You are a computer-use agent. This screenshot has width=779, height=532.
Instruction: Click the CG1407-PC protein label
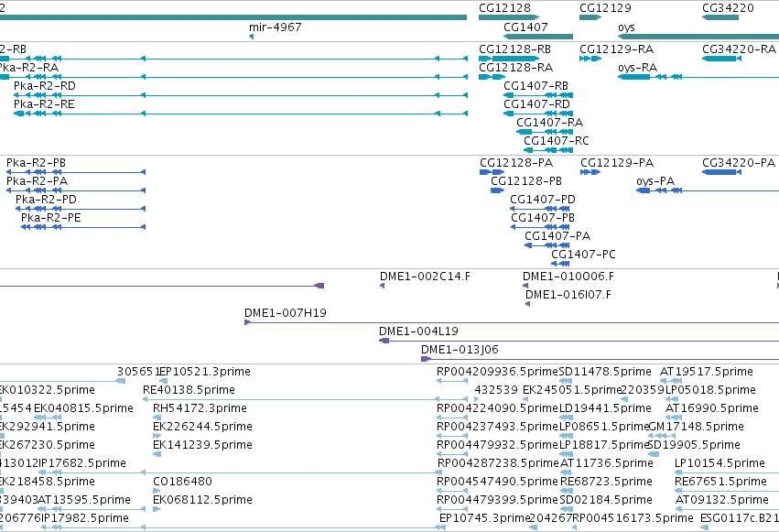click(583, 255)
